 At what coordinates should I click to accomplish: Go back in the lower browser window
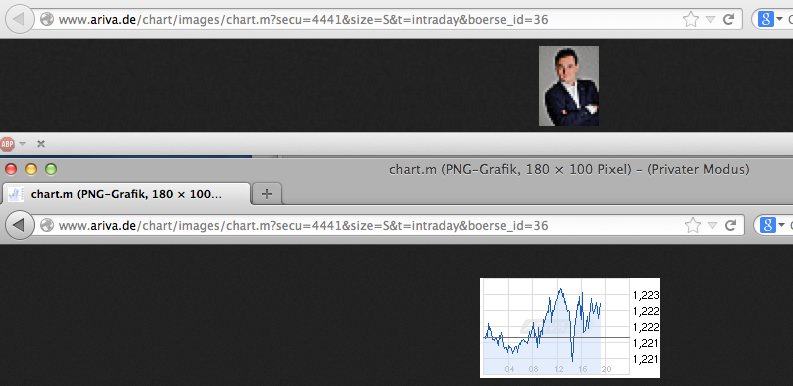[19, 225]
